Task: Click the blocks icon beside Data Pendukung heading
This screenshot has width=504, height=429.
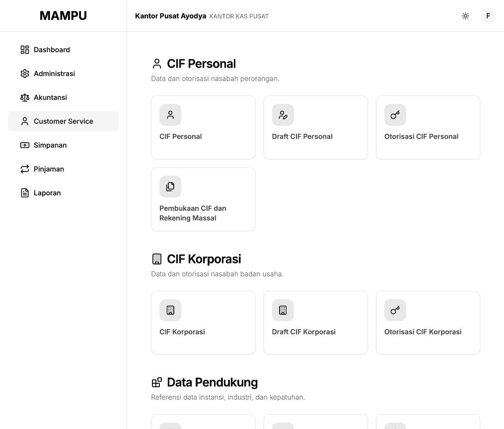Action: [x=157, y=382]
